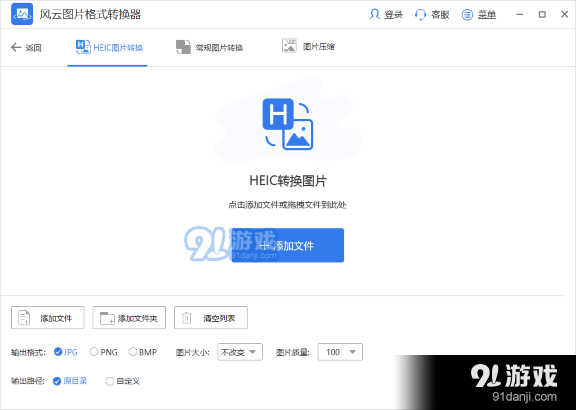The width and height of the screenshot is (576, 410).
Task: Switch to 常规图片转换 tab
Action: coord(209,47)
